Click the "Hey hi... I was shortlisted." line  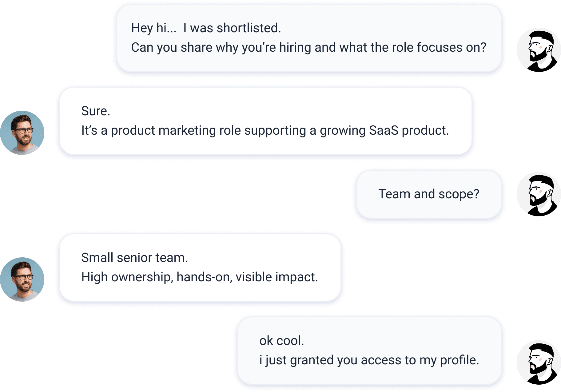click(x=206, y=28)
